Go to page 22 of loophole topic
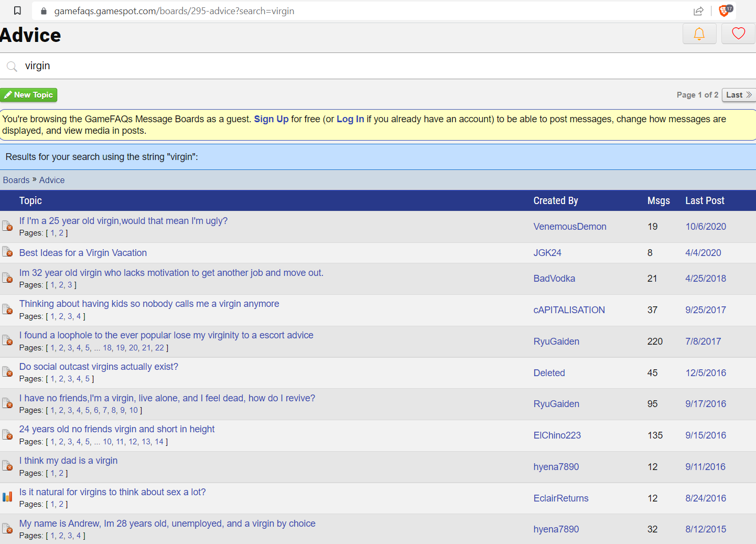 pyautogui.click(x=159, y=348)
